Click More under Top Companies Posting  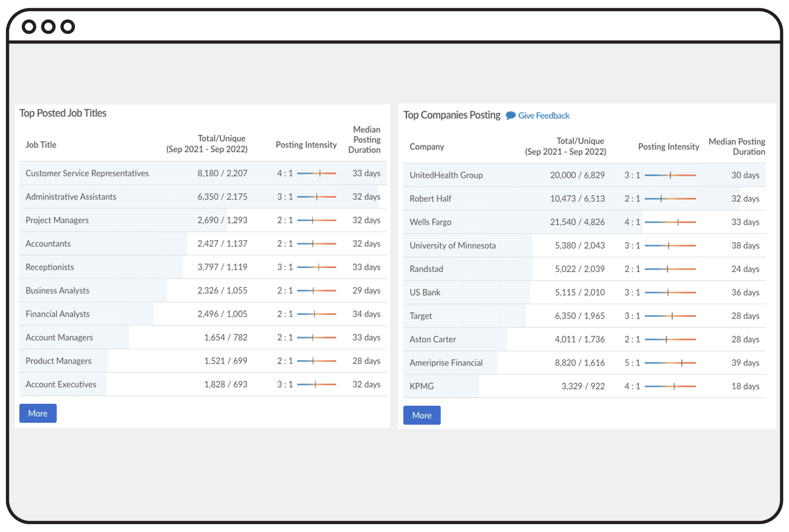click(x=422, y=415)
